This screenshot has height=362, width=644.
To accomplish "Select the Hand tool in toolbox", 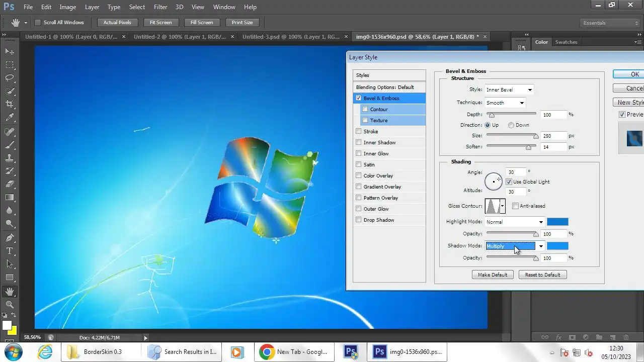I will pos(10,291).
